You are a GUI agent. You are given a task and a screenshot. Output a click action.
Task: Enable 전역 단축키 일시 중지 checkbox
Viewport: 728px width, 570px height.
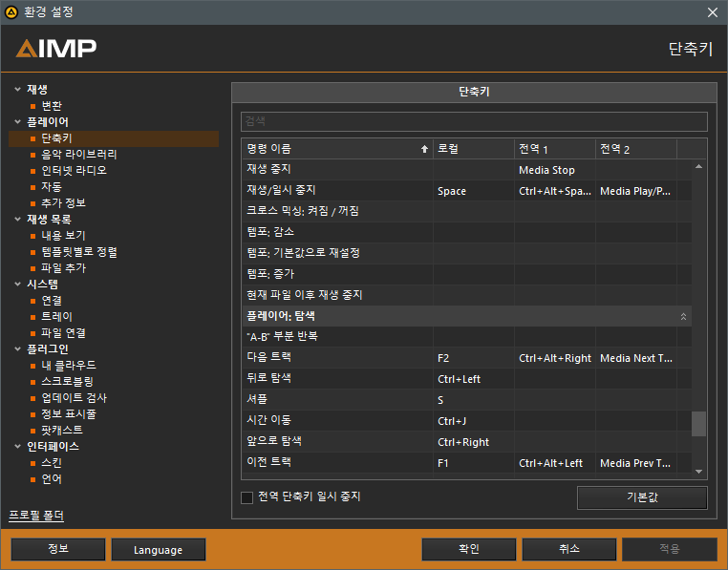[247, 497]
